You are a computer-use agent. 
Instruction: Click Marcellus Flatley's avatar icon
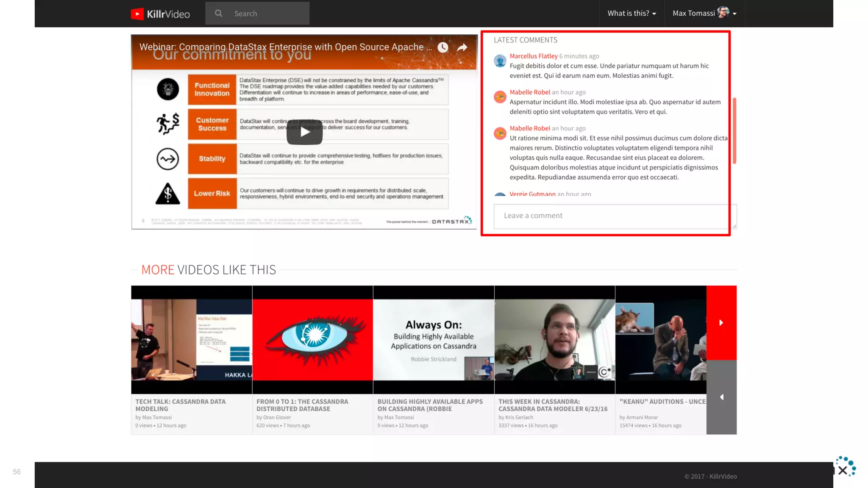(x=500, y=61)
